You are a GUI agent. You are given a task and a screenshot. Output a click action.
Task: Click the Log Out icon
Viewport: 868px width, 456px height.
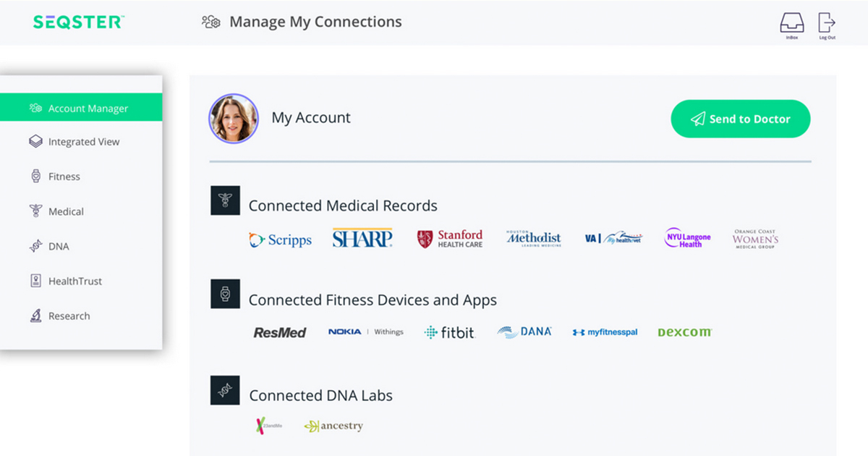pos(827,25)
